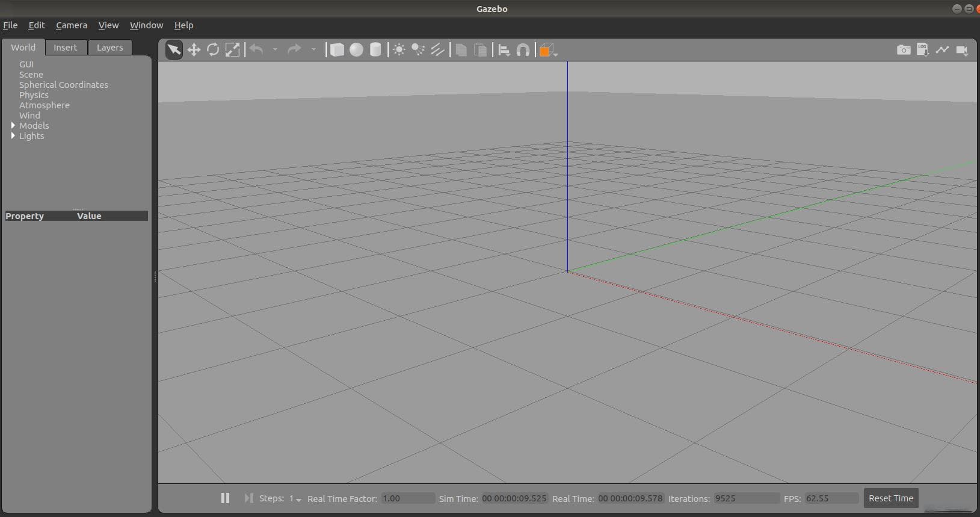Screen dimensions: 980x517
Task: Open the Help menu
Action: coord(183,25)
